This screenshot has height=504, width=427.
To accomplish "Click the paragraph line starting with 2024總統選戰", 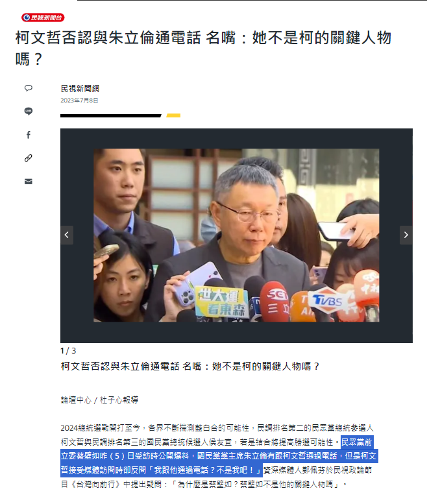I will coord(217,428).
